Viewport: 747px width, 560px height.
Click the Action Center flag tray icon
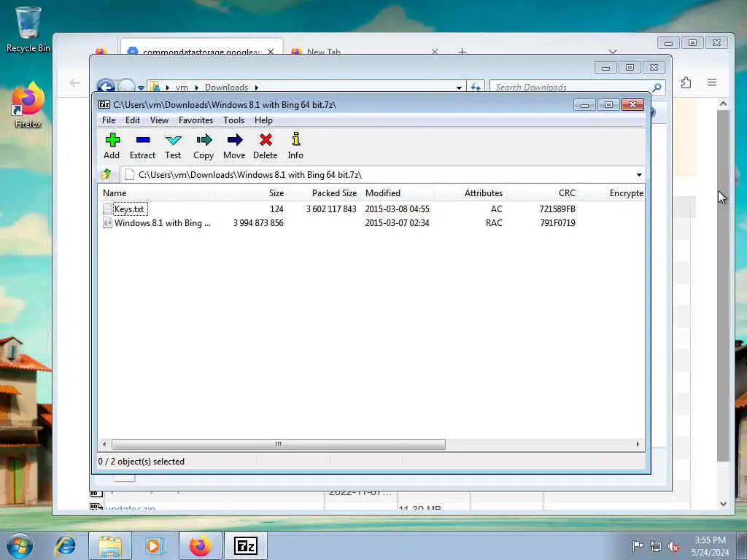coord(638,545)
